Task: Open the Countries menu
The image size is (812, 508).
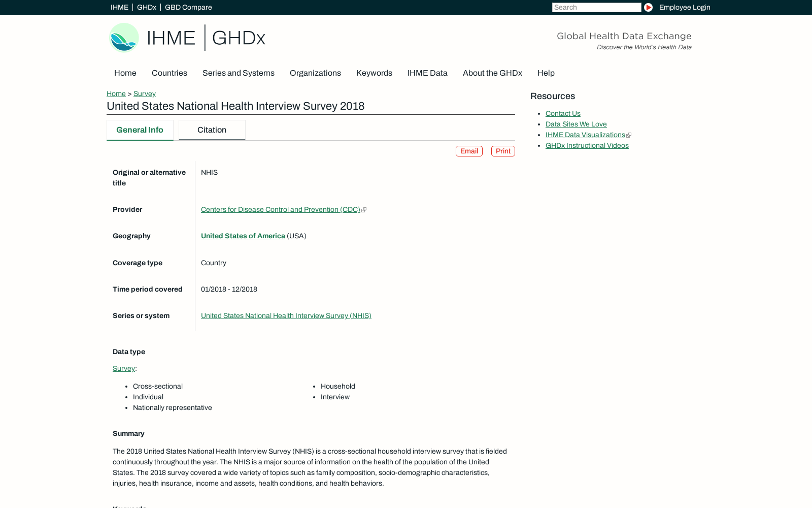Action: point(170,73)
